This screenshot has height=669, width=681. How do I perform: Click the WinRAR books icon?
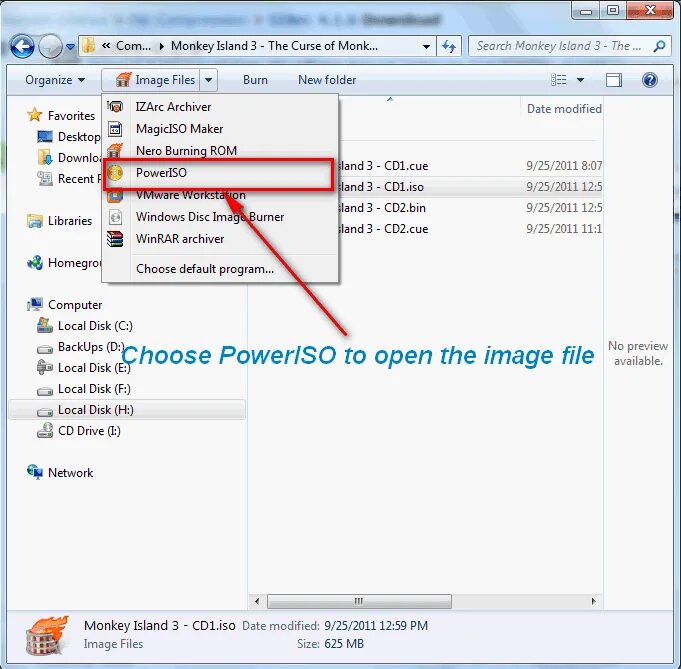click(115, 239)
